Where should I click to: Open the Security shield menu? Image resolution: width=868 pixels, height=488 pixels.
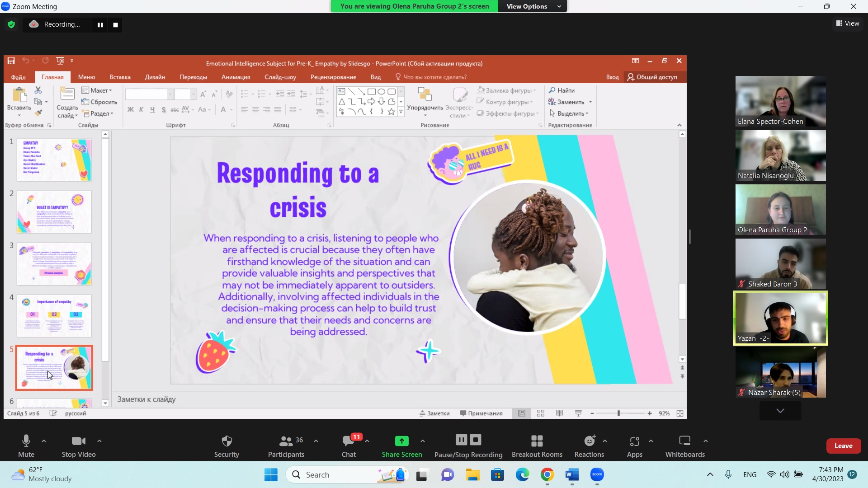[226, 446]
